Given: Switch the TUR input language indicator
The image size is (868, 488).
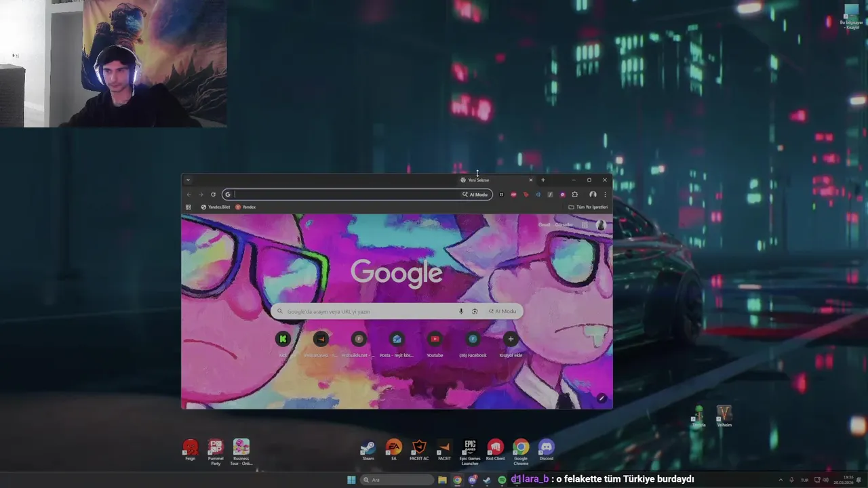Looking at the screenshot, I should coord(804,480).
